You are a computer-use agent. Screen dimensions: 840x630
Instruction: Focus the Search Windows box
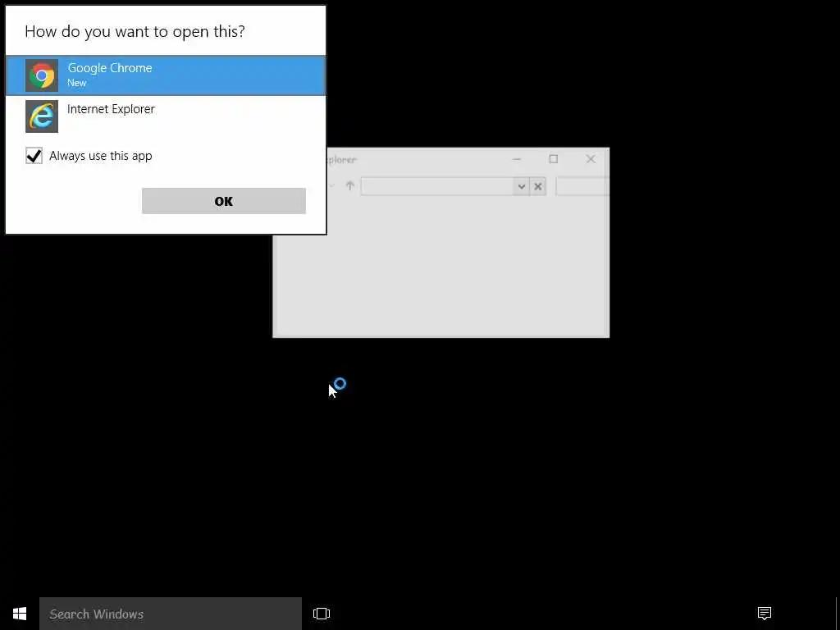171,614
